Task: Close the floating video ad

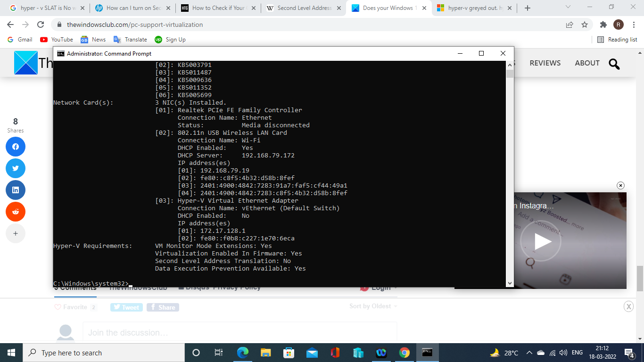Action: [620, 186]
